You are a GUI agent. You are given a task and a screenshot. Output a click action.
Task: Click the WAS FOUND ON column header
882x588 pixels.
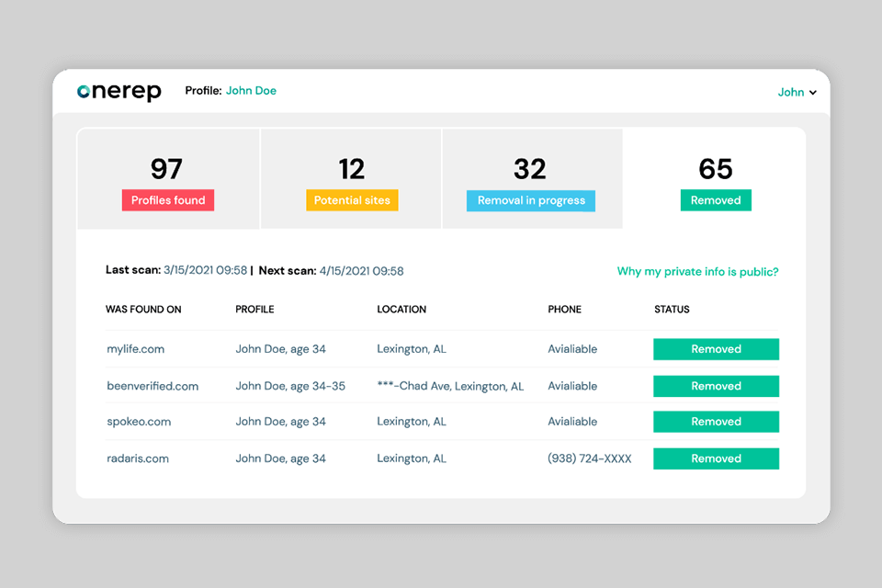(143, 310)
